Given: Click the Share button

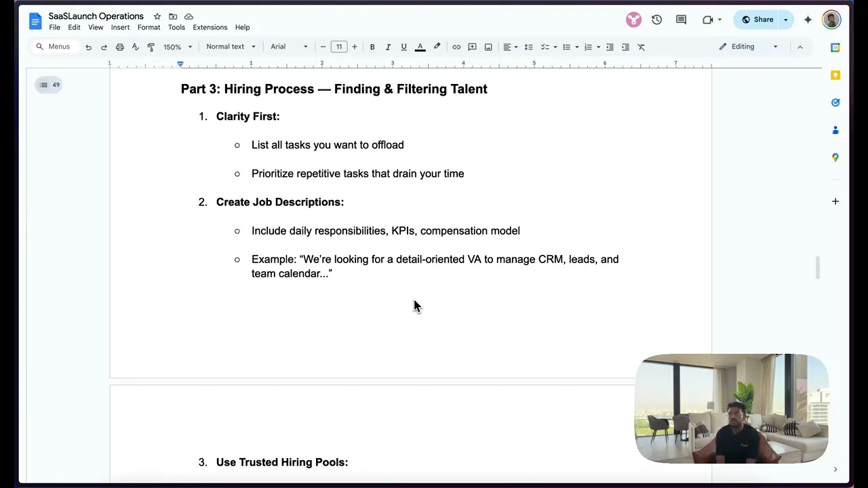Looking at the screenshot, I should 757,20.
